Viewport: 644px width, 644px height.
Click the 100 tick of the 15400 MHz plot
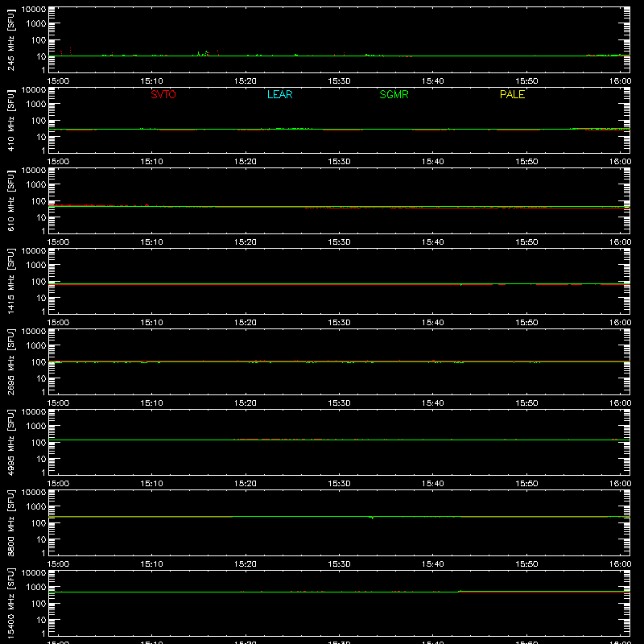click(x=39, y=604)
